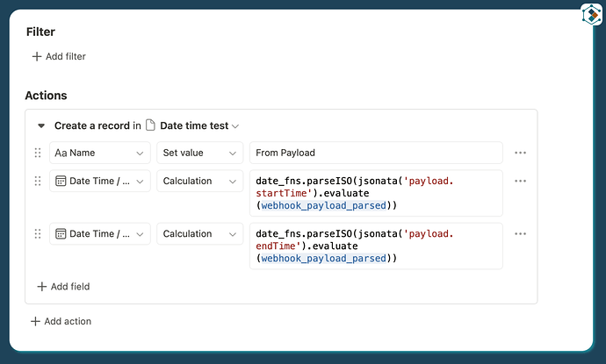Open more options for the startTime row

[520, 181]
